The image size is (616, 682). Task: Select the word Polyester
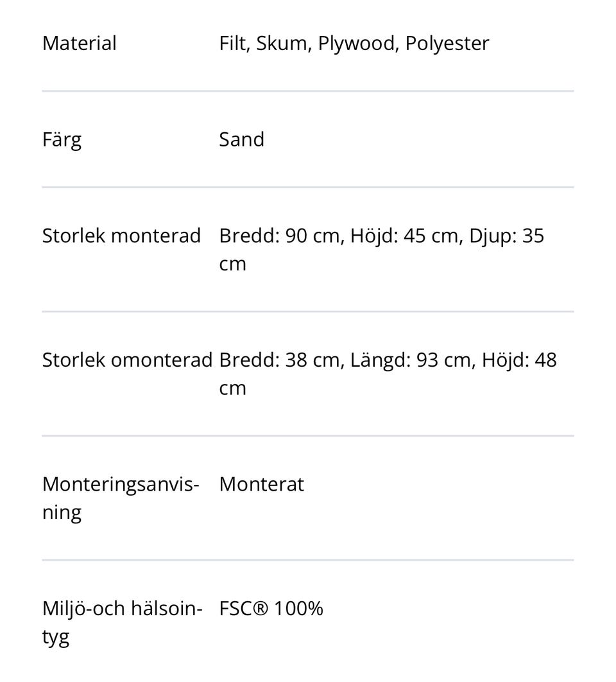coord(447,44)
